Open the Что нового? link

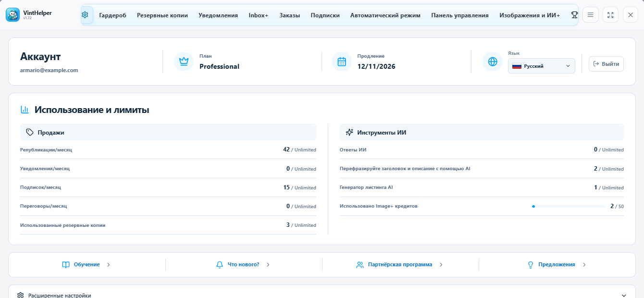tap(243, 264)
